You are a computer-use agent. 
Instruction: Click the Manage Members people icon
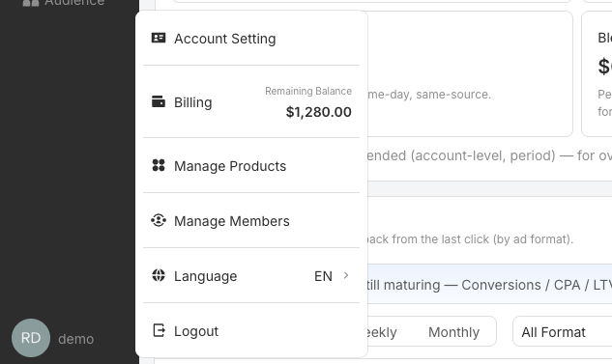click(x=159, y=220)
